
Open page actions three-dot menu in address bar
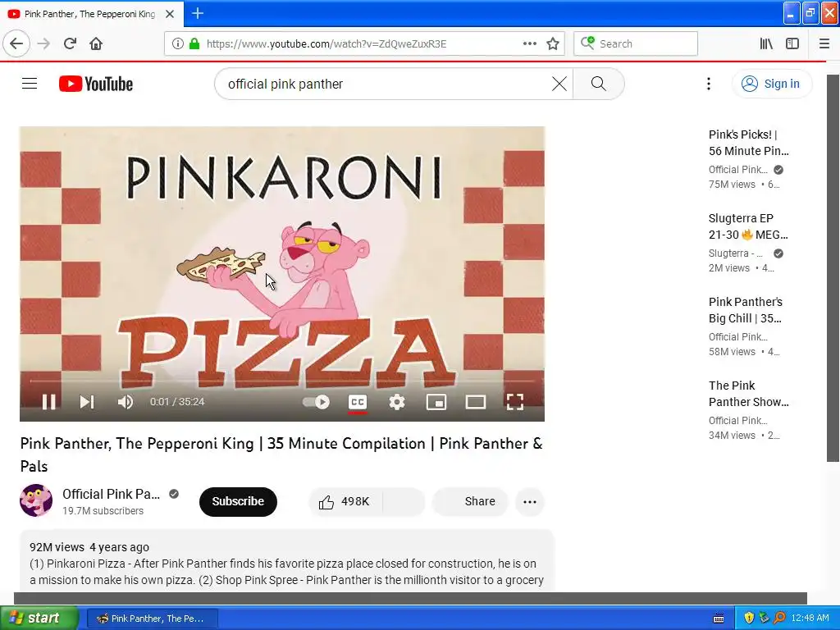[529, 44]
